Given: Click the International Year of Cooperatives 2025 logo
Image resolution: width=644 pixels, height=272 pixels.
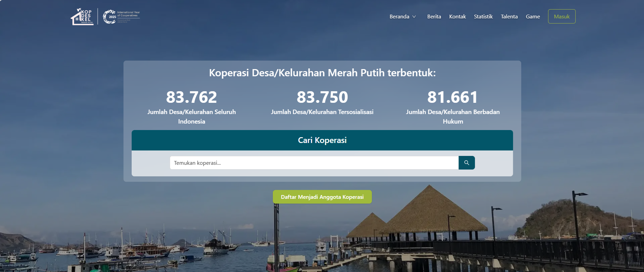Looking at the screenshot, I should [121, 17].
